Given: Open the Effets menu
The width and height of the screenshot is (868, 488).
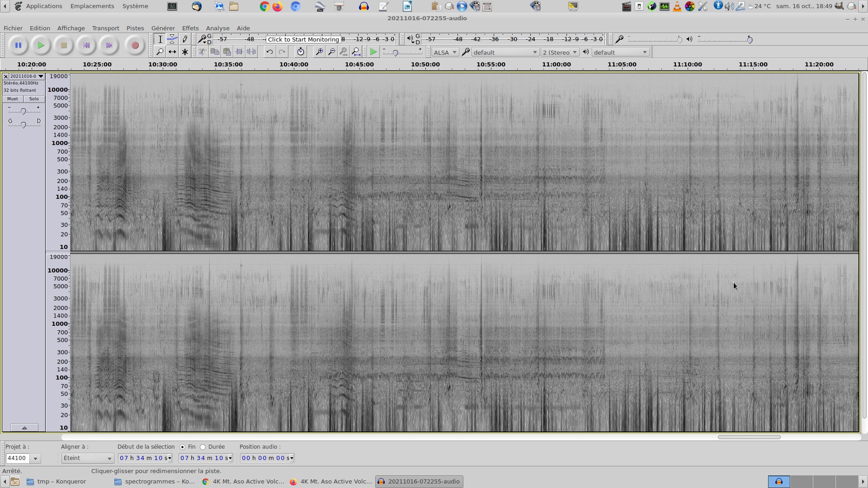Looking at the screenshot, I should (x=190, y=28).
